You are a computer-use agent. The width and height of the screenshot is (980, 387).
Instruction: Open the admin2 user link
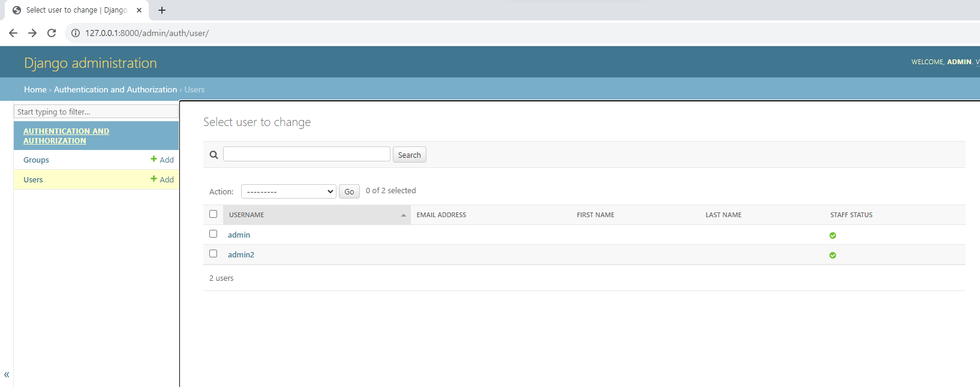(241, 254)
